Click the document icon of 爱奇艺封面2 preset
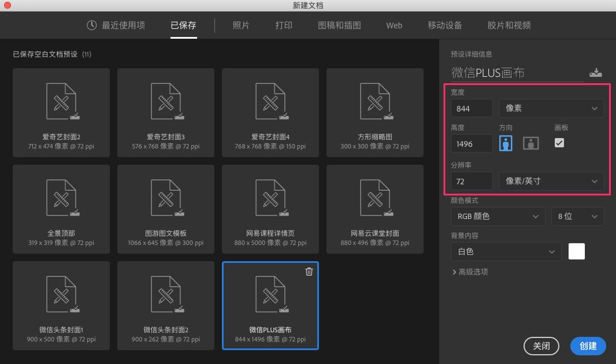Screen dimensions: 616x364 (x=62, y=101)
